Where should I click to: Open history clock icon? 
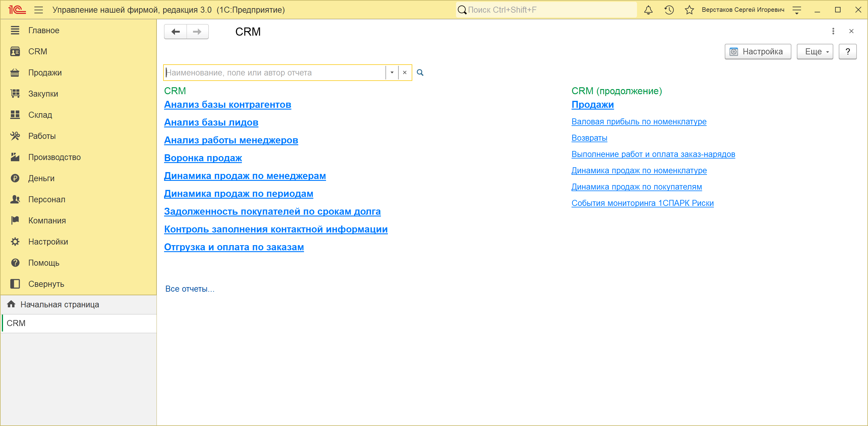click(x=669, y=10)
